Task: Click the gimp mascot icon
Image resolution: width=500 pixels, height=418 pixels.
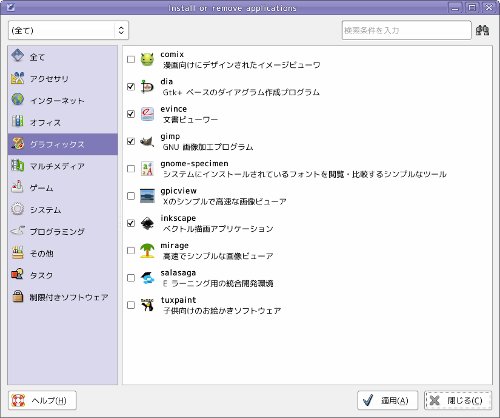Action: (x=147, y=141)
